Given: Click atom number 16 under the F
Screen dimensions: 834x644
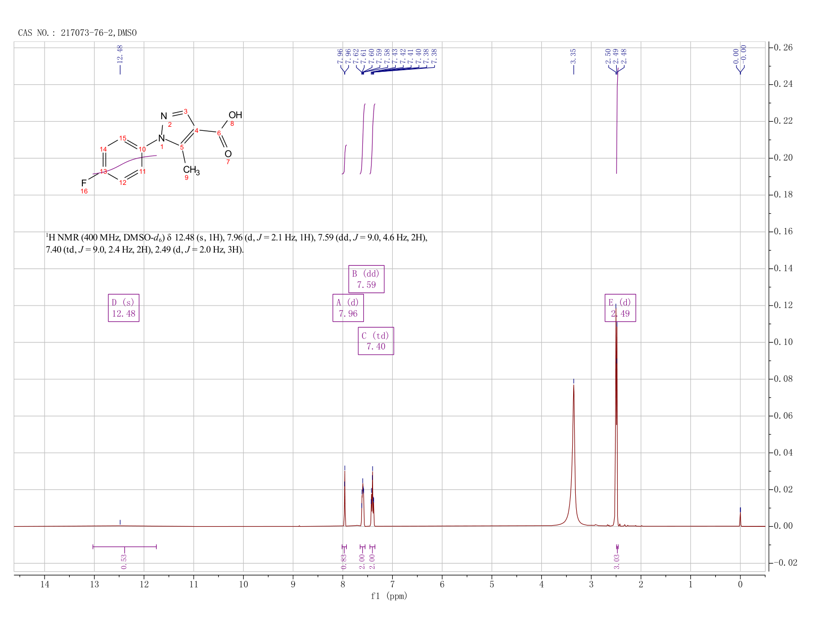Looking at the screenshot, I should (84, 191).
